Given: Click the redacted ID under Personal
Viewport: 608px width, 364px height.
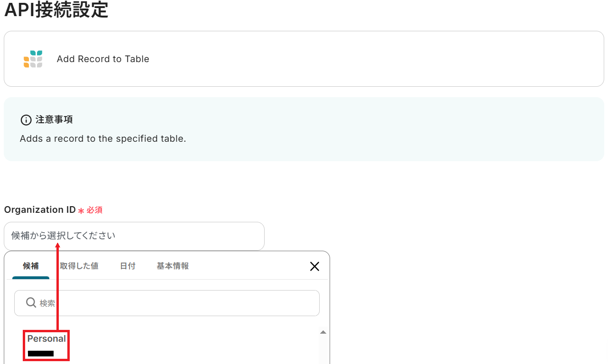Looking at the screenshot, I should tap(41, 354).
